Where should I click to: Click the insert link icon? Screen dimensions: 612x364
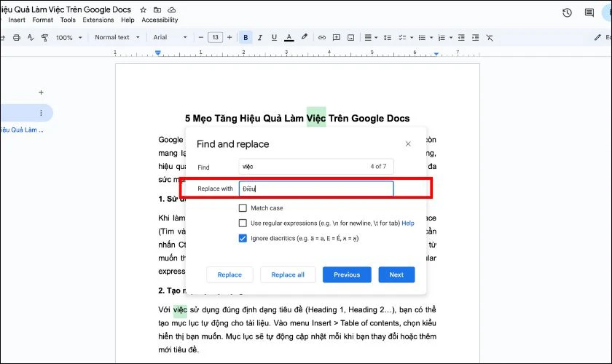click(321, 37)
